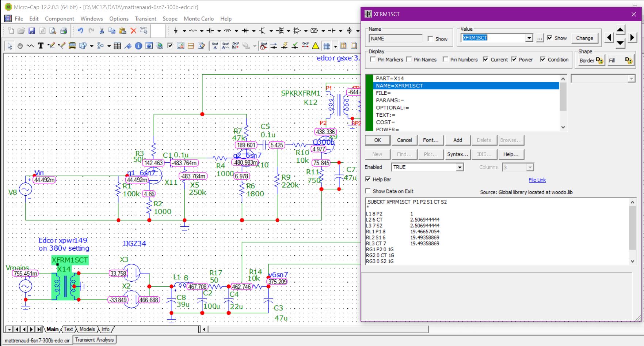The width and height of the screenshot is (644, 346).
Task: Select the Text mode T tool
Action: [41, 46]
